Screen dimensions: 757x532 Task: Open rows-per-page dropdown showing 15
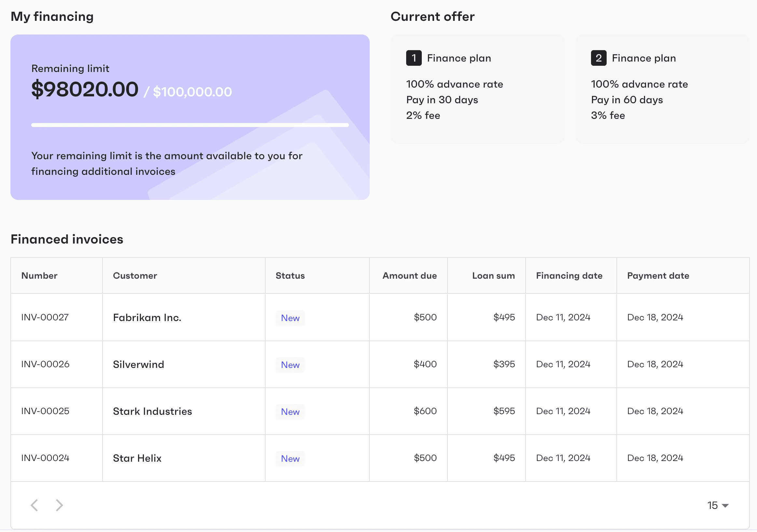coord(718,505)
